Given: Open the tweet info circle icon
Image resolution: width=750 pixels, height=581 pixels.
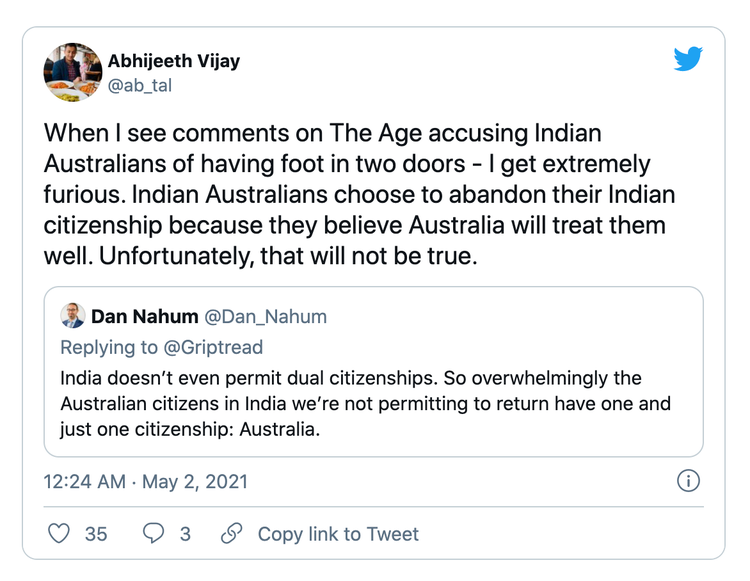Looking at the screenshot, I should pos(688,481).
